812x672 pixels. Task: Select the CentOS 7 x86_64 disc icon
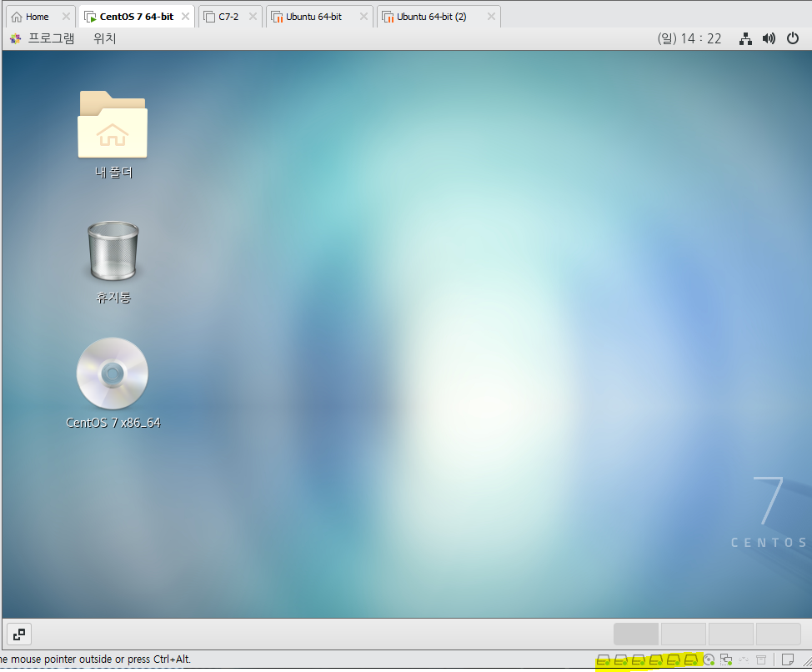pos(113,384)
